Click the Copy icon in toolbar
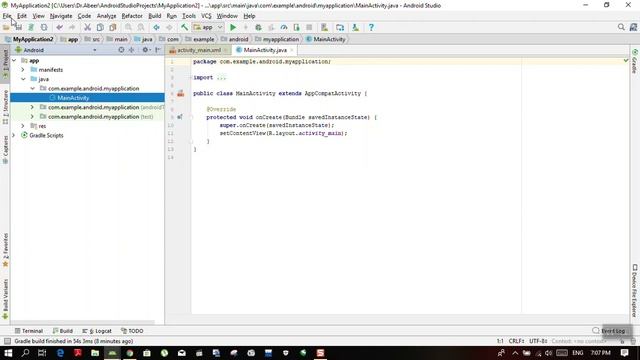The height and width of the screenshot is (360, 640). coord(100,27)
